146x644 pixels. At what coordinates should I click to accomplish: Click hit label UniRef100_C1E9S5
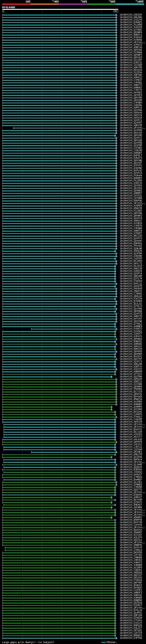pos(131,259)
